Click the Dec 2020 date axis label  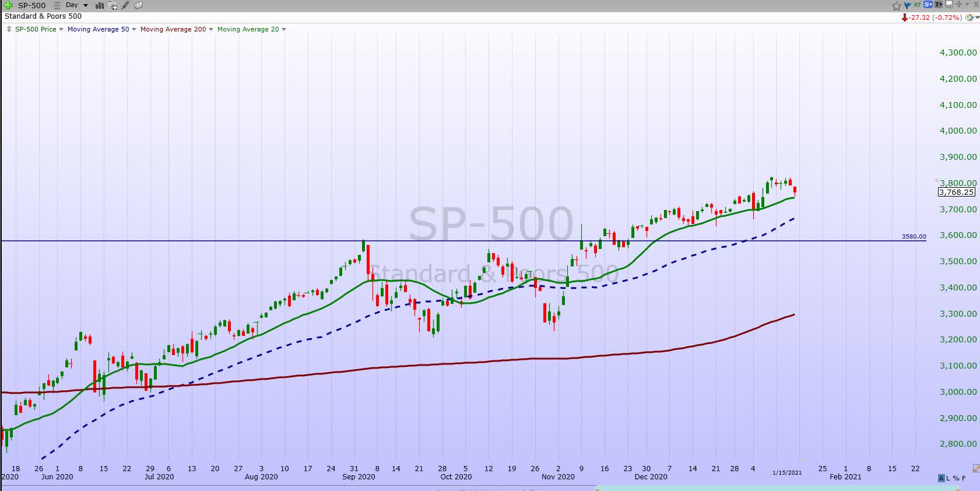click(651, 477)
